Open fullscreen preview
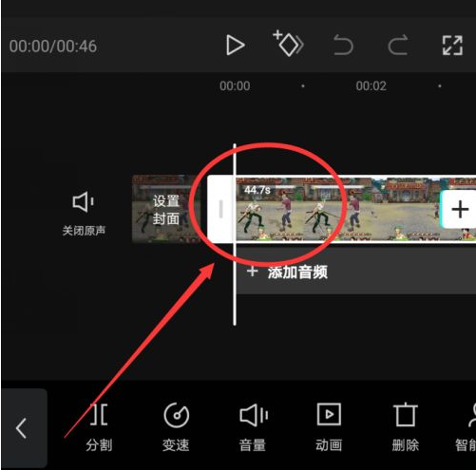This screenshot has height=470, width=476. [x=452, y=46]
